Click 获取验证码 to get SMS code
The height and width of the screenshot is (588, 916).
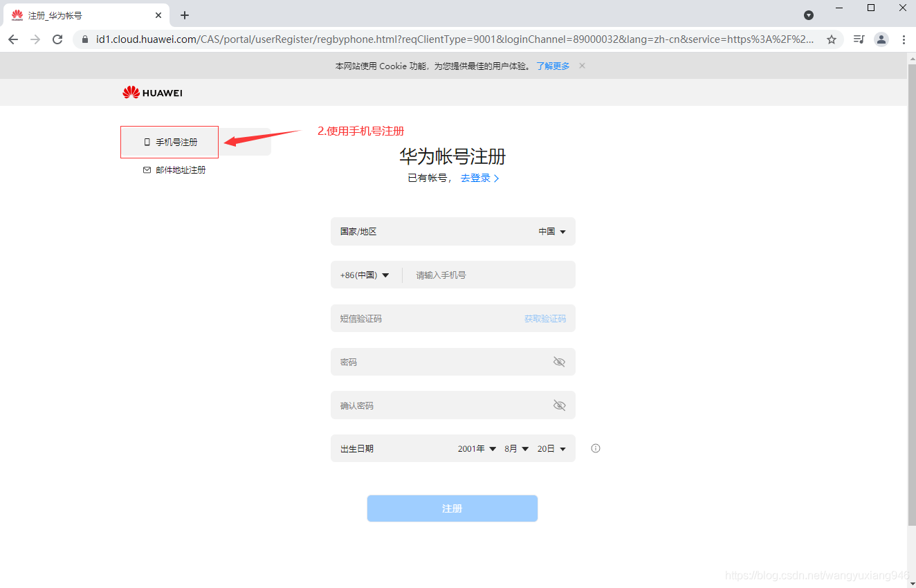pyautogui.click(x=544, y=319)
